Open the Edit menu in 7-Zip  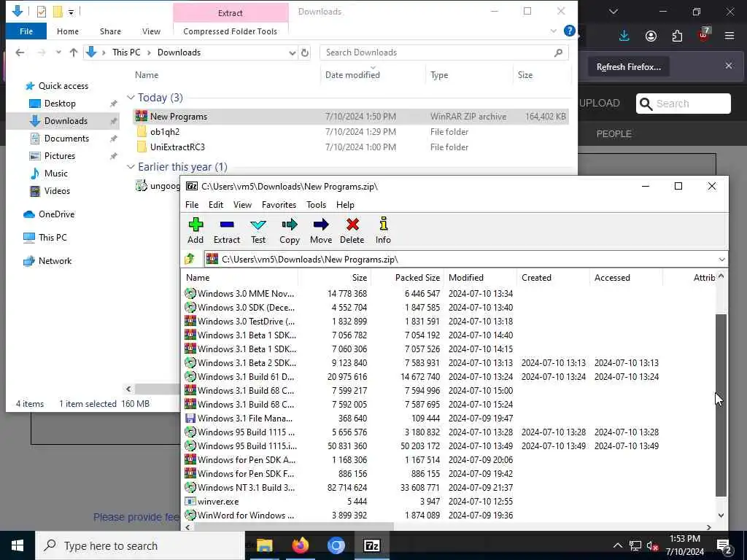click(x=216, y=205)
